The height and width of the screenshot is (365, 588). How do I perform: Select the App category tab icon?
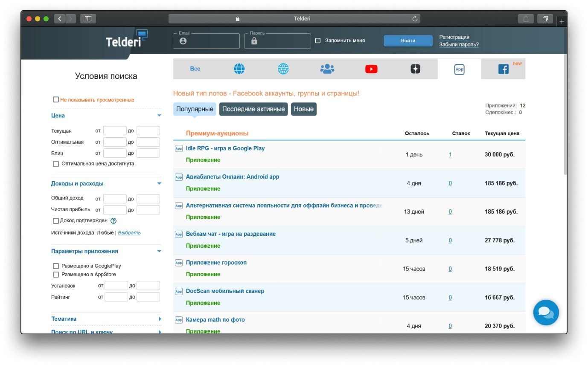(459, 69)
